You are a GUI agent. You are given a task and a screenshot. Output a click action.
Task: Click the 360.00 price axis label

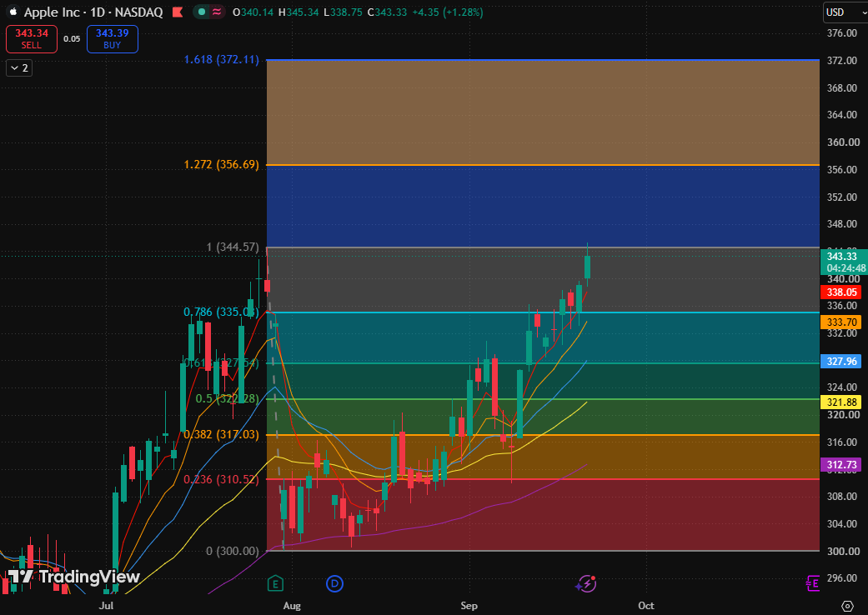(842, 142)
